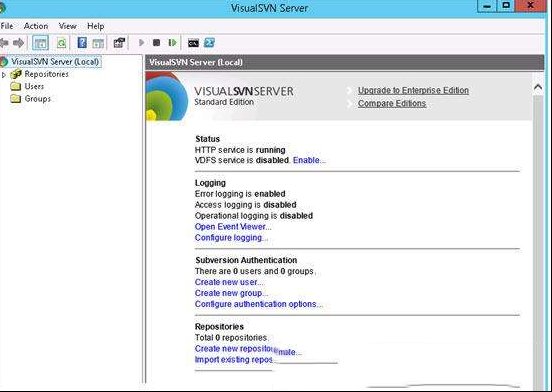Open Help via the blue question mark icon

(x=82, y=43)
